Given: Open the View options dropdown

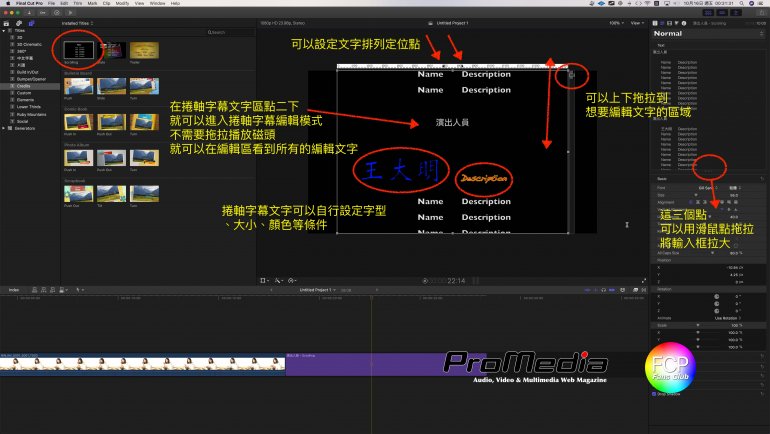Looking at the screenshot, I should pos(635,21).
